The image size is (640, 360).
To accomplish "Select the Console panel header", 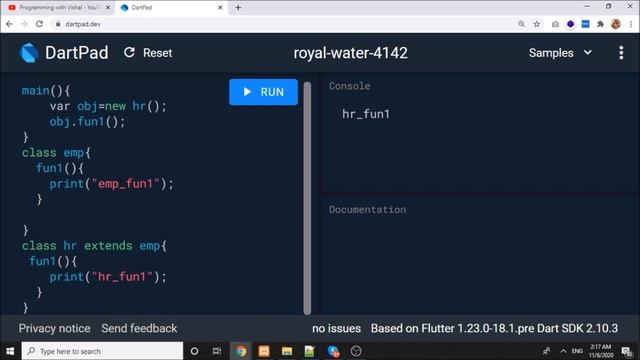I will coord(350,86).
